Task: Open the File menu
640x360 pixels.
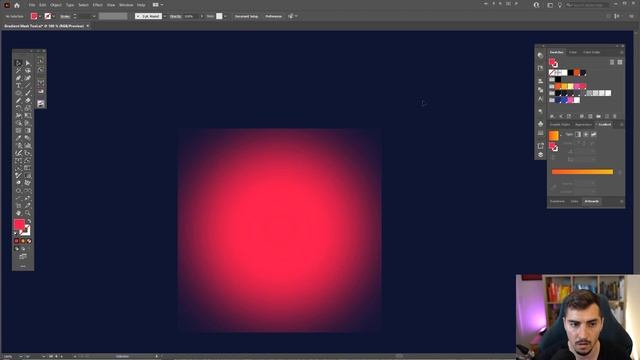Action: [32, 5]
